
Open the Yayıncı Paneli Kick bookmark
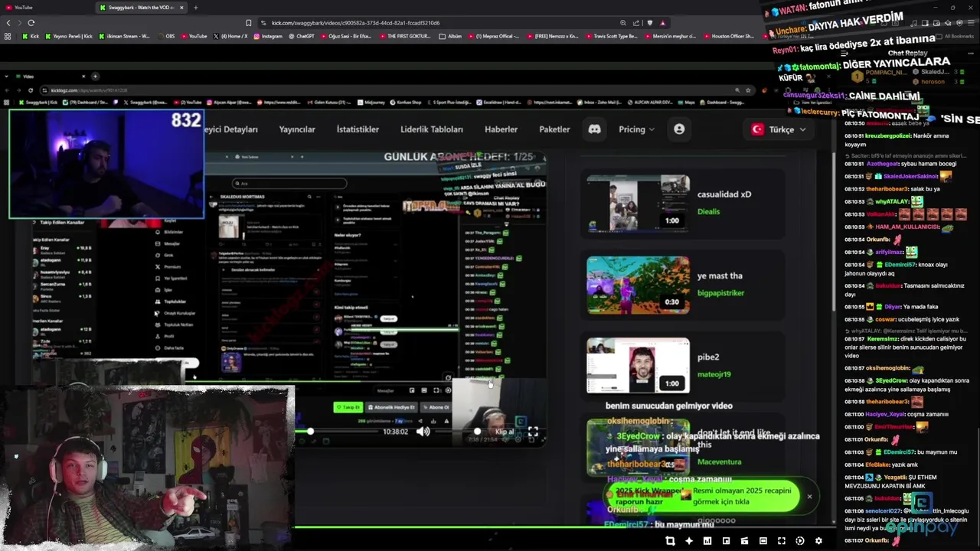click(69, 36)
